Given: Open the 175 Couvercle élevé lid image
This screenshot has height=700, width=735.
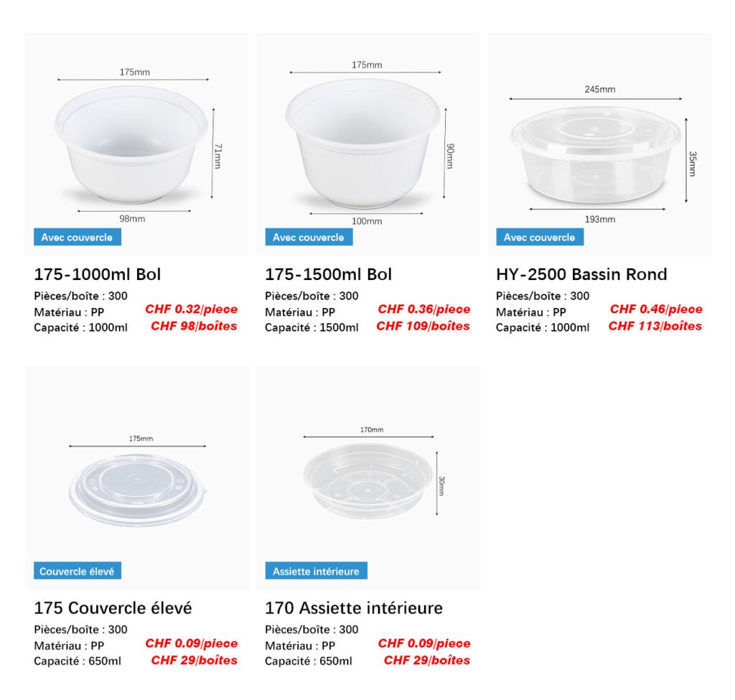Looking at the screenshot, I should tap(137, 477).
